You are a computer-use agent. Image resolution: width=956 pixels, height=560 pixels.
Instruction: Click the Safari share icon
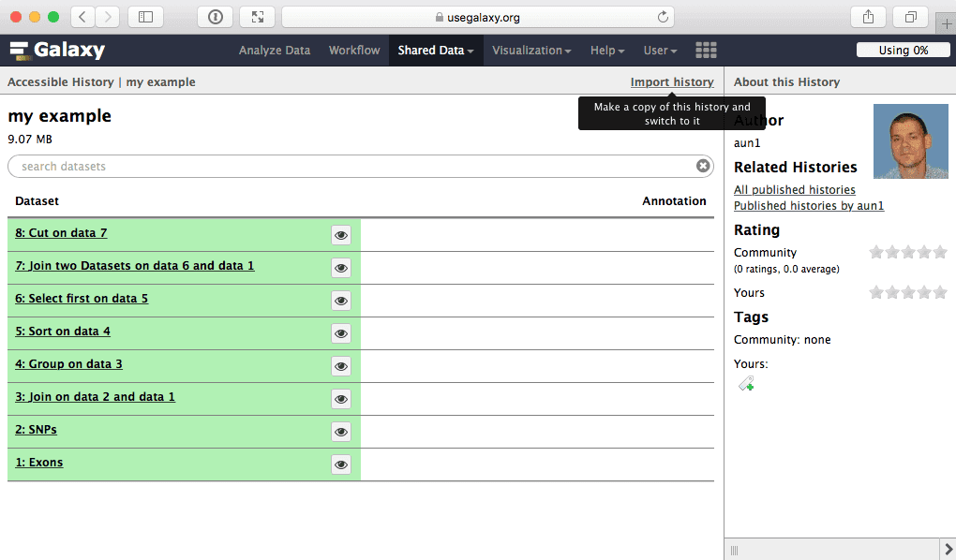868,17
